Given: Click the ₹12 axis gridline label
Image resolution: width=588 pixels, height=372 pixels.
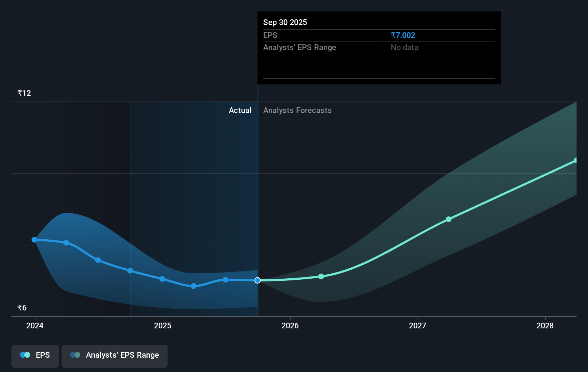Looking at the screenshot, I should pyautogui.click(x=24, y=93).
